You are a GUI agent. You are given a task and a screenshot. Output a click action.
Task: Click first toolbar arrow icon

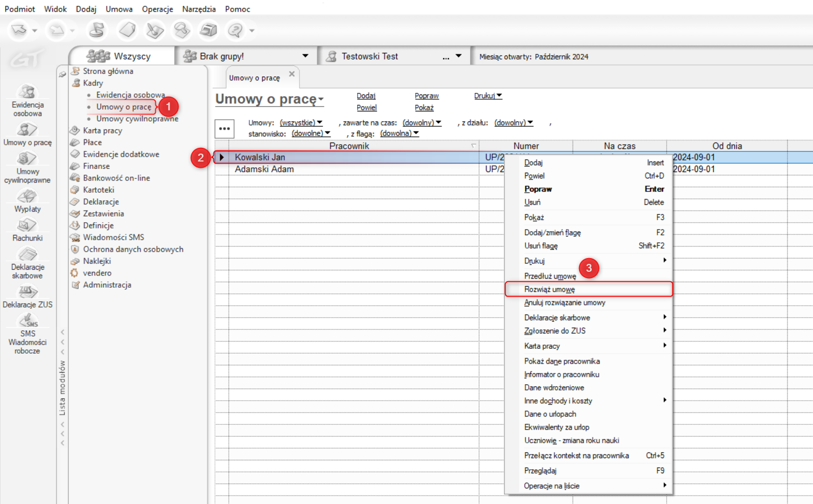click(19, 30)
